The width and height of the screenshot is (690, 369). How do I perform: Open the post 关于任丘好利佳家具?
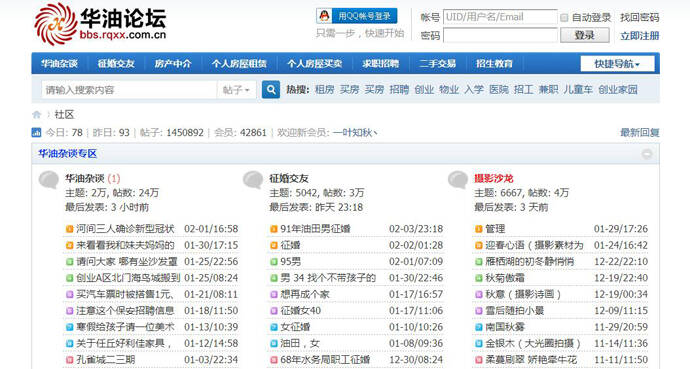pyautogui.click(x=124, y=343)
